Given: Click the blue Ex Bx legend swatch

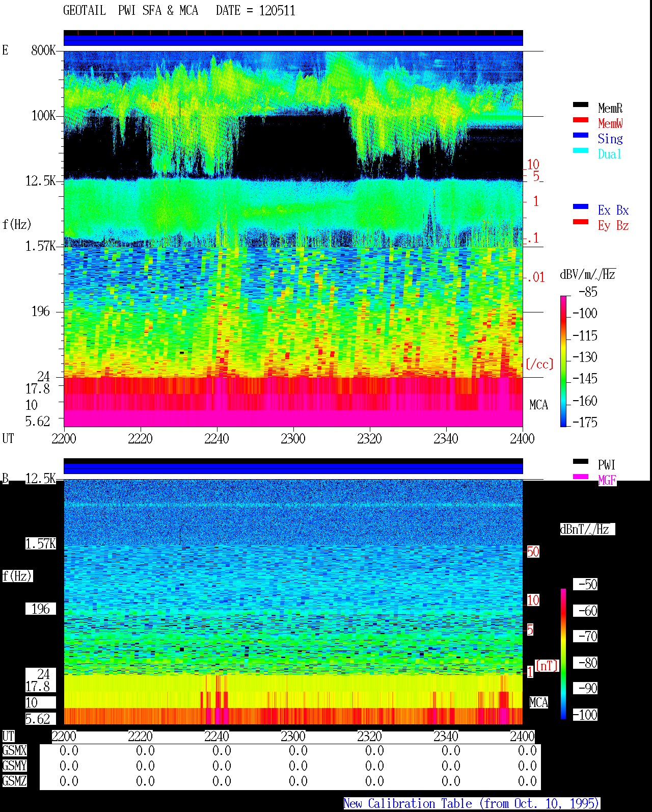Looking at the screenshot, I should point(581,207).
